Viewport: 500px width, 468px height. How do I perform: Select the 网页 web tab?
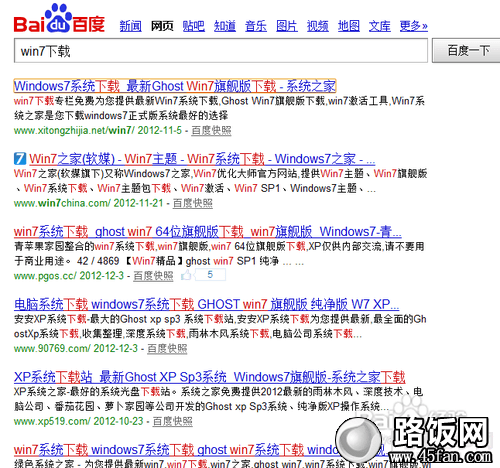point(162,26)
